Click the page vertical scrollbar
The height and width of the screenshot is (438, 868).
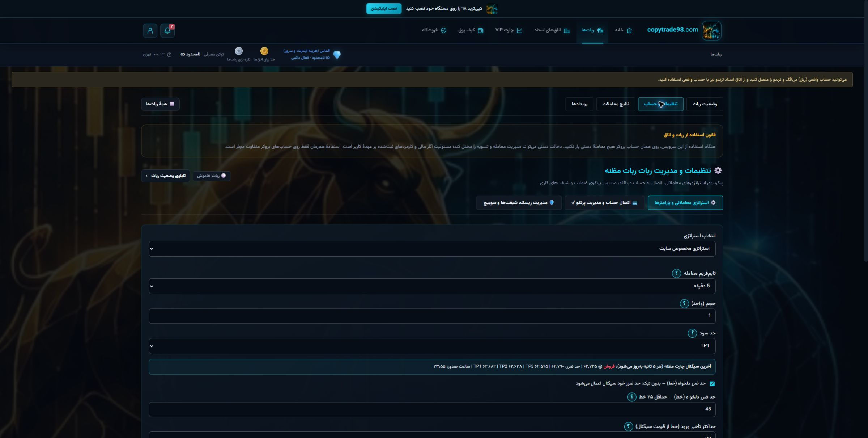(866, 130)
